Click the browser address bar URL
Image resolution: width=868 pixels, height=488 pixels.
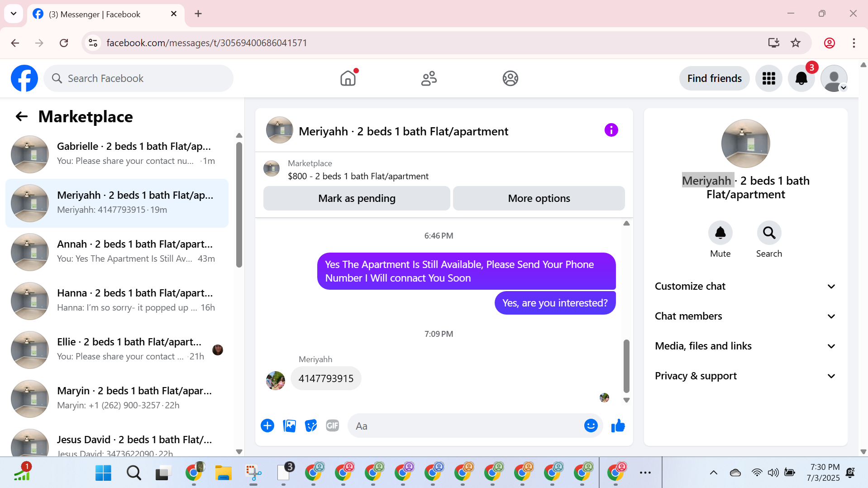[x=207, y=43]
